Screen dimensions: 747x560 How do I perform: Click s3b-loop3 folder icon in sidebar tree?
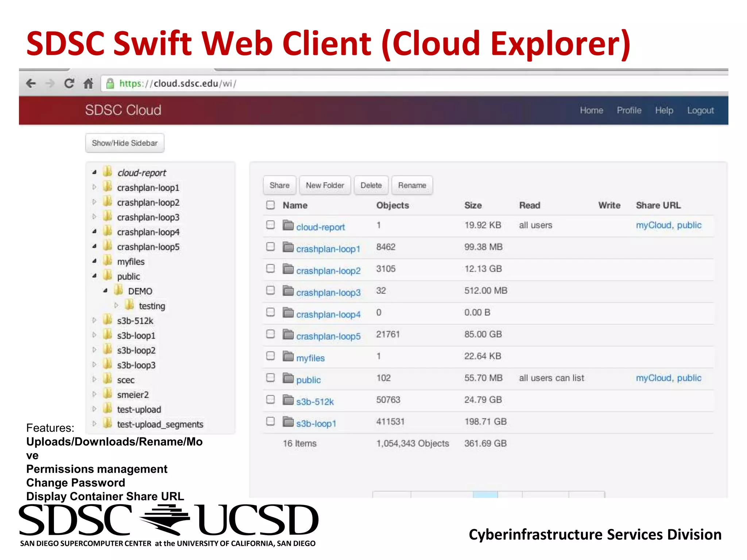point(108,364)
